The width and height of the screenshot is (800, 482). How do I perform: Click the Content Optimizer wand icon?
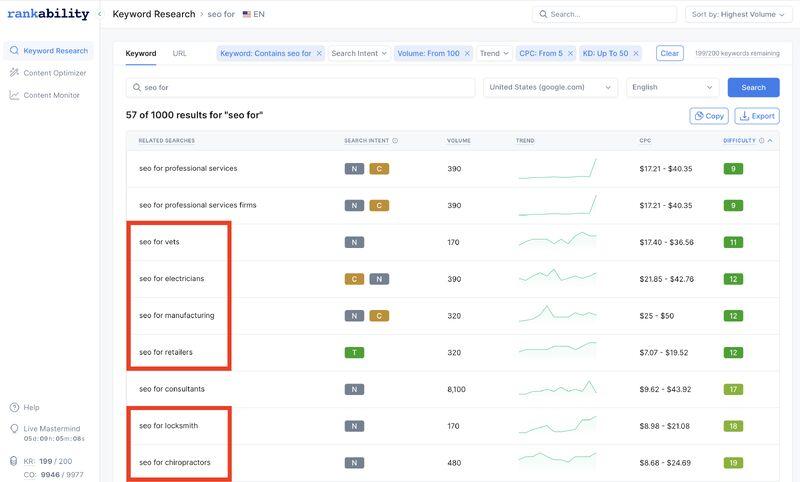(14, 73)
